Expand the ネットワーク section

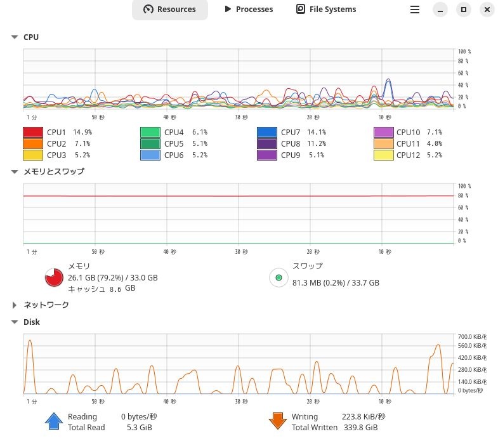(x=14, y=305)
